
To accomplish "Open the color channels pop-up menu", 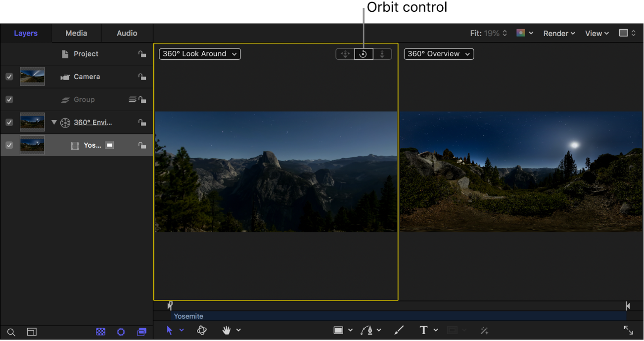I will pyautogui.click(x=524, y=33).
